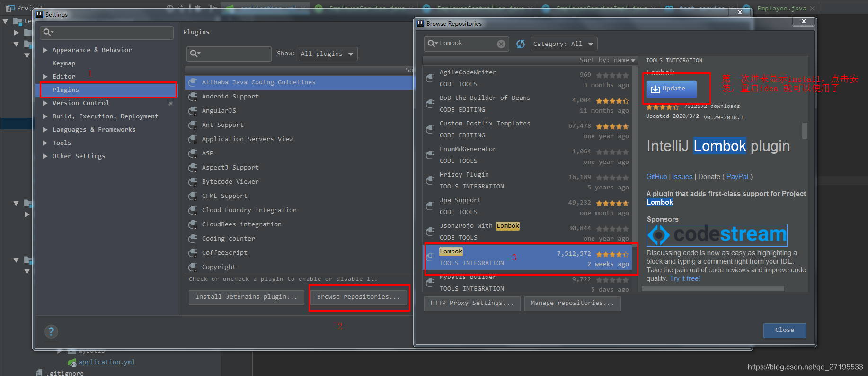Select the Lombok row in repository list

(527, 257)
